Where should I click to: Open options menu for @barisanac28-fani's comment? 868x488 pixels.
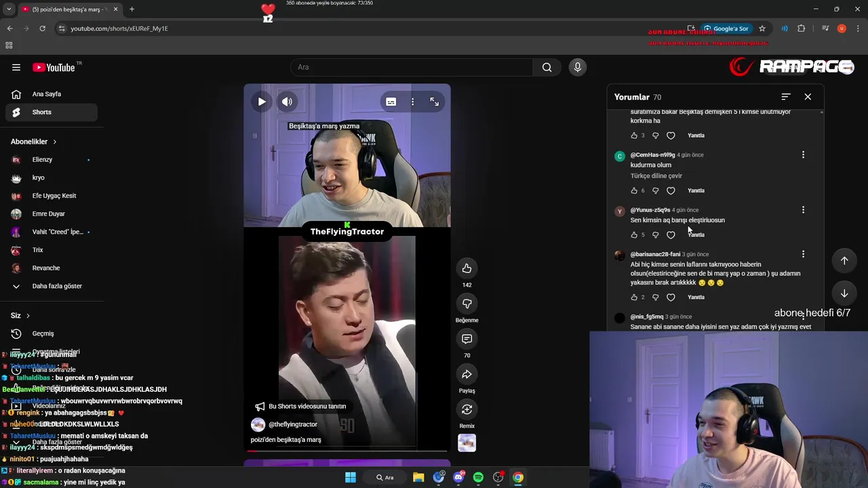pos(803,254)
